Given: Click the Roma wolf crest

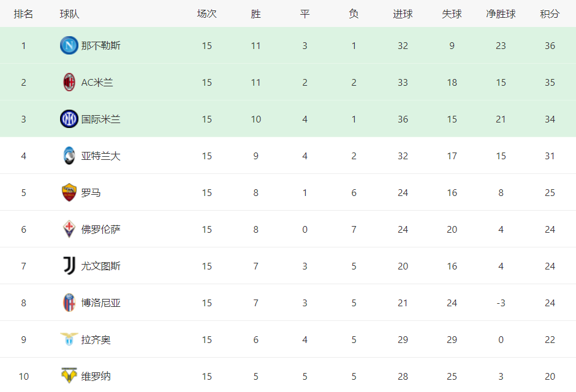Looking at the screenshot, I should pyautogui.click(x=69, y=192).
